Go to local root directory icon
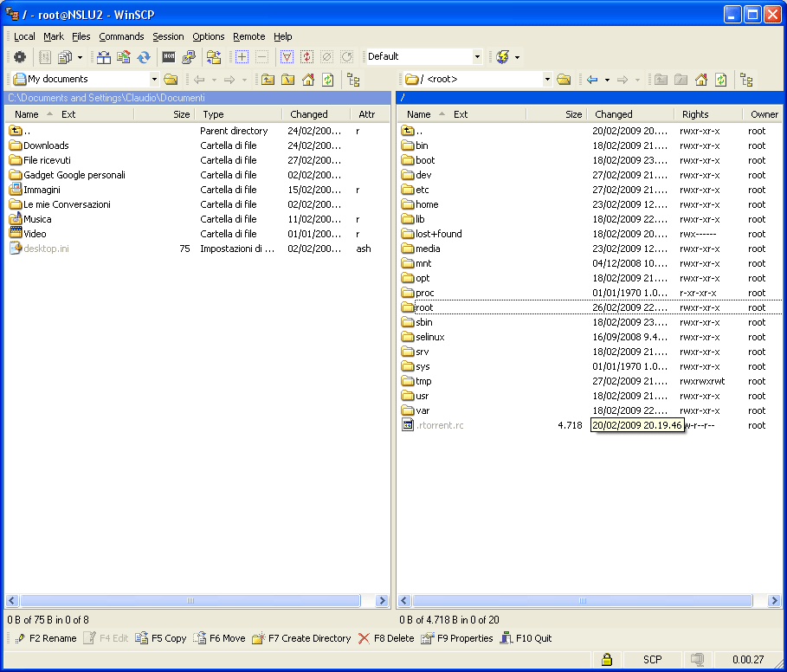This screenshot has width=787, height=672. (288, 80)
